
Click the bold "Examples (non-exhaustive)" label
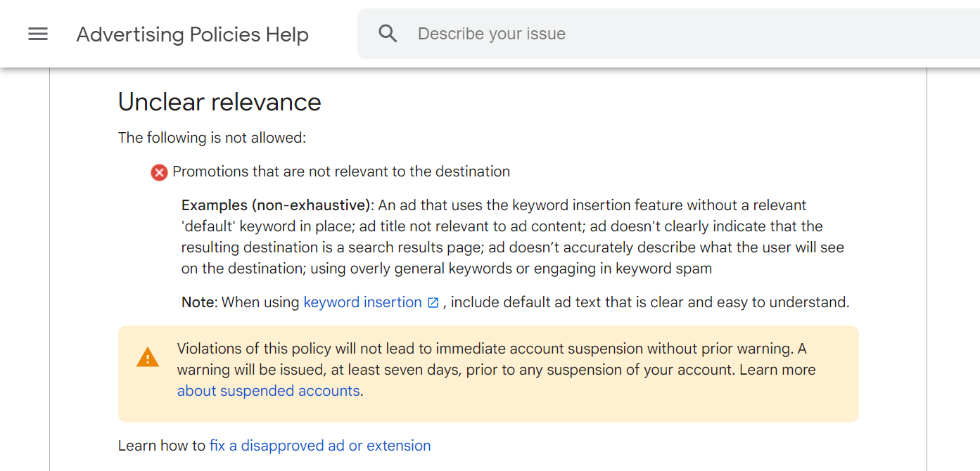click(276, 205)
